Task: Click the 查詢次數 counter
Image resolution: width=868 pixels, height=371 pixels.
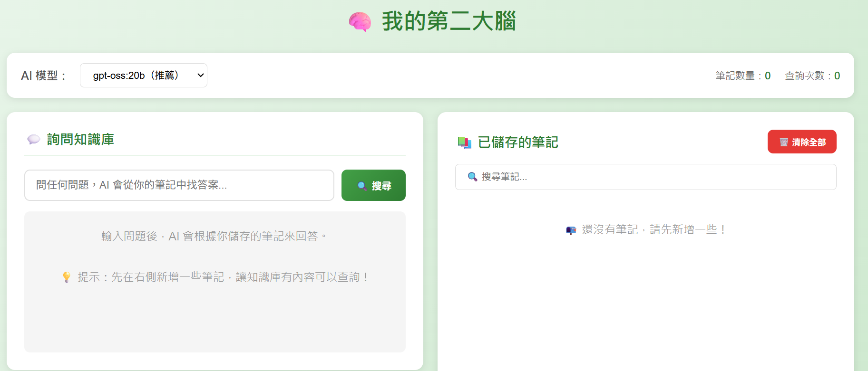Action: tap(812, 76)
